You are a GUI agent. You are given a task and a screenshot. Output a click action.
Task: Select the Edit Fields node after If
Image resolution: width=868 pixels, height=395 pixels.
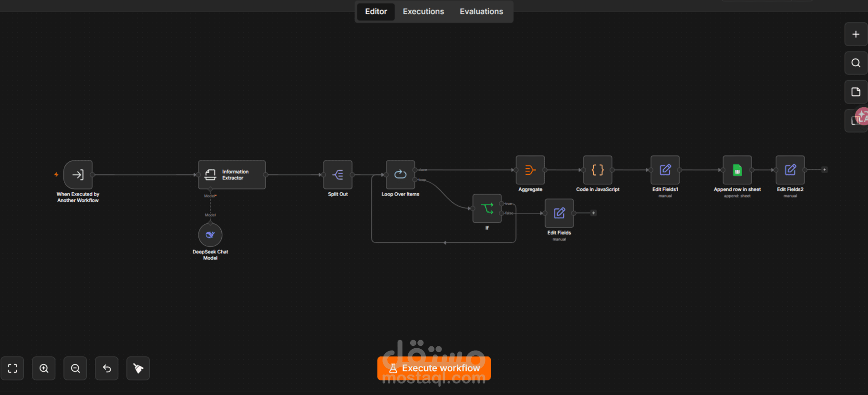click(x=559, y=213)
